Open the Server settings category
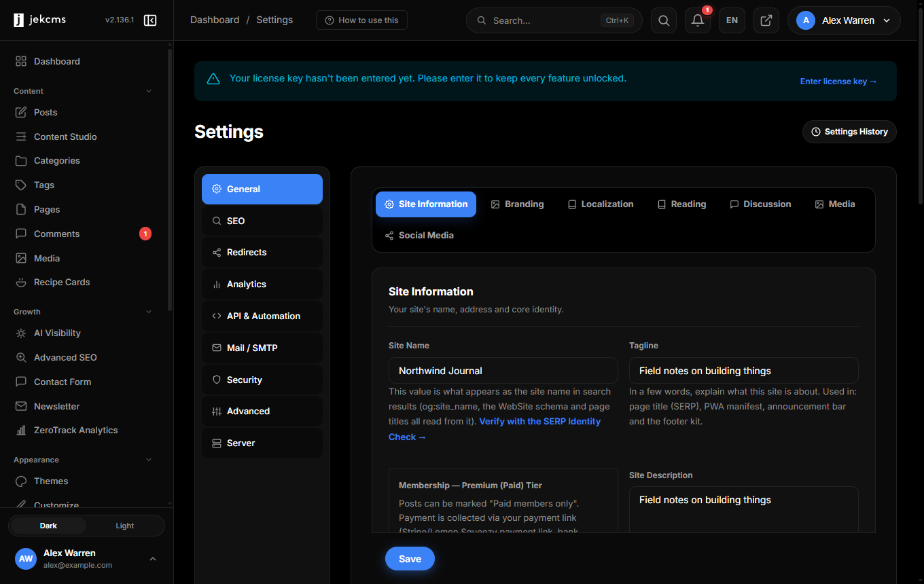 262,443
